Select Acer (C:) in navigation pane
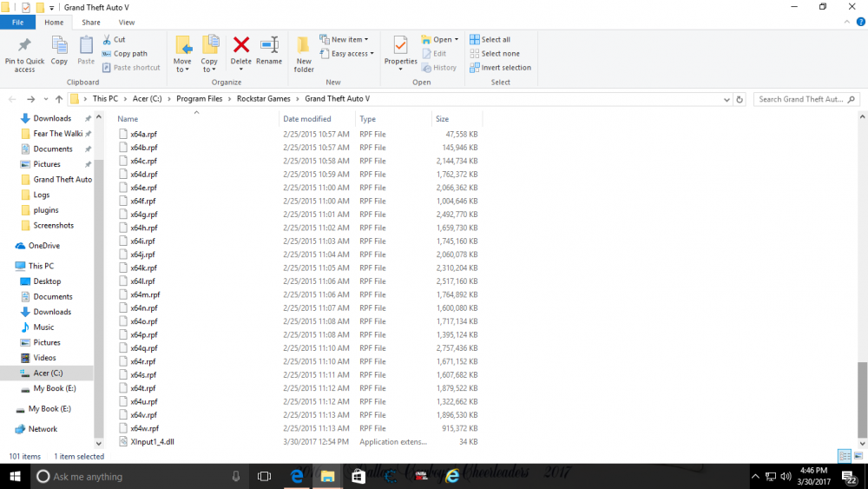Screen dimensions: 868x489 pyautogui.click(x=48, y=373)
